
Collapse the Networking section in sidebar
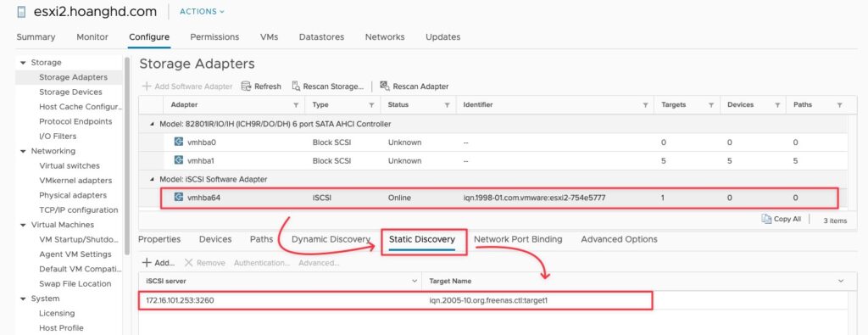pyautogui.click(x=23, y=151)
